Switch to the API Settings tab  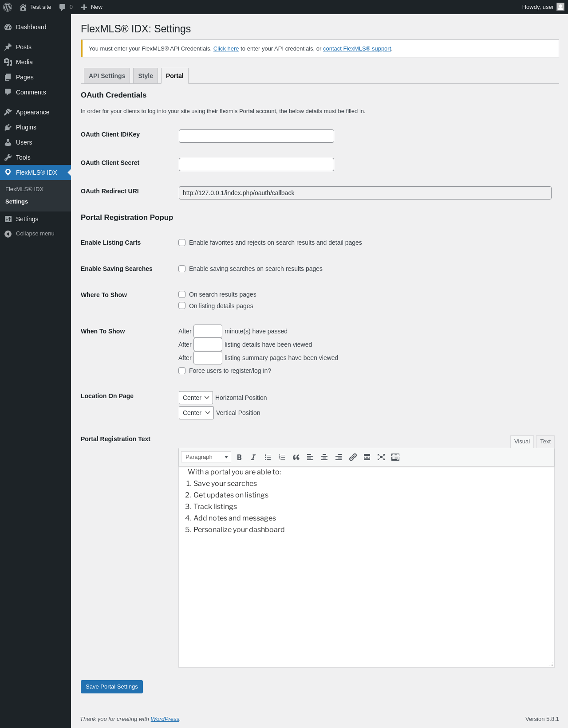[107, 76]
